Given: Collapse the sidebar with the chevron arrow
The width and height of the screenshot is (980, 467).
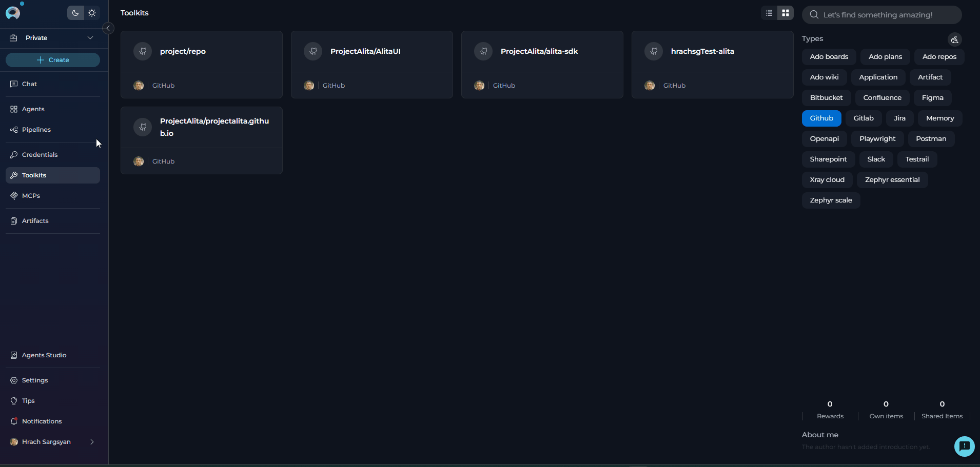Looking at the screenshot, I should 108,28.
